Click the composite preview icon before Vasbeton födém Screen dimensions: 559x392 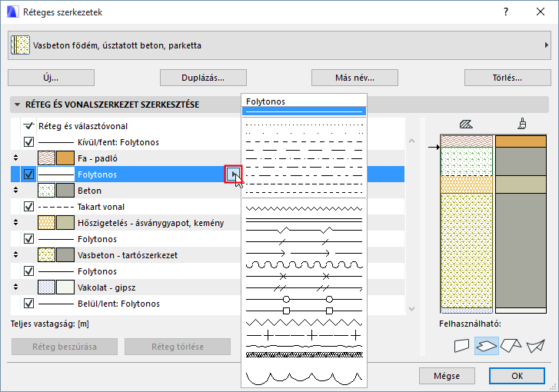coord(20,45)
